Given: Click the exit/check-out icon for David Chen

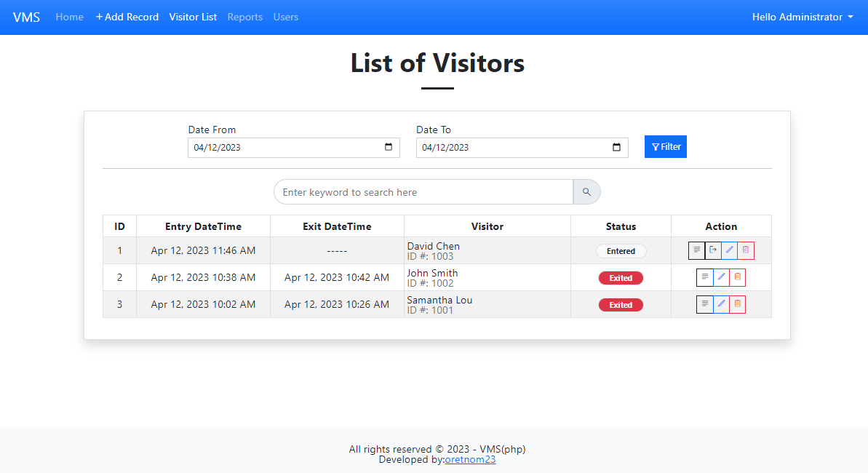Looking at the screenshot, I should [712, 250].
